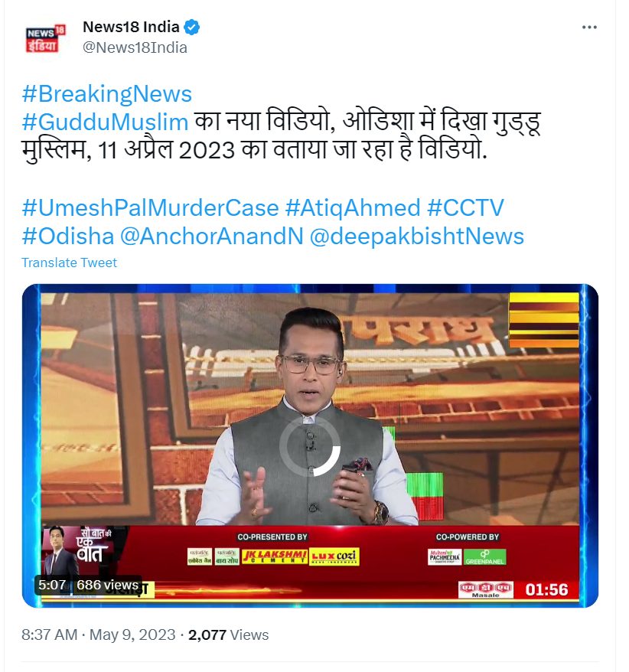Open the #CCTV hashtag link
This screenshot has height=672, width=629.
[x=465, y=208]
